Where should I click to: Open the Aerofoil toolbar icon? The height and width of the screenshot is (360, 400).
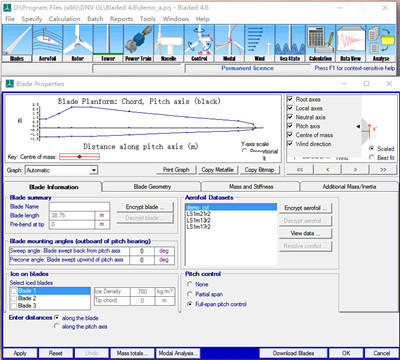[x=47, y=44]
